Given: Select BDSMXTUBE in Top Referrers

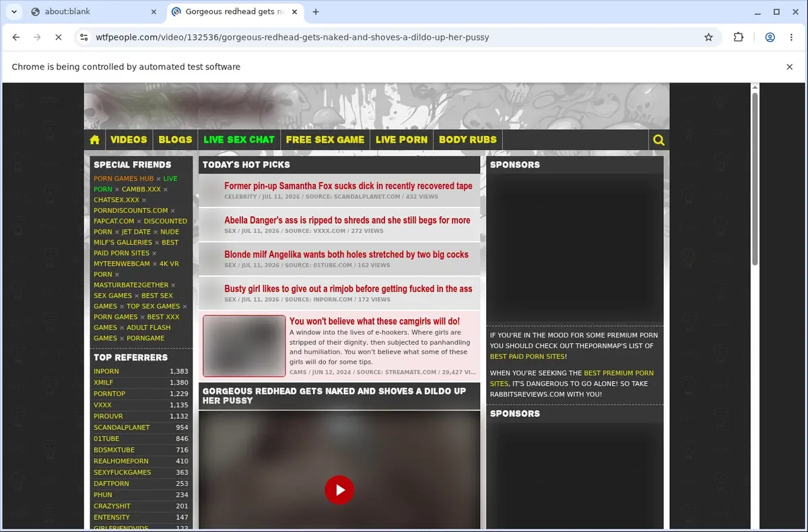Looking at the screenshot, I should pyautogui.click(x=114, y=450).
